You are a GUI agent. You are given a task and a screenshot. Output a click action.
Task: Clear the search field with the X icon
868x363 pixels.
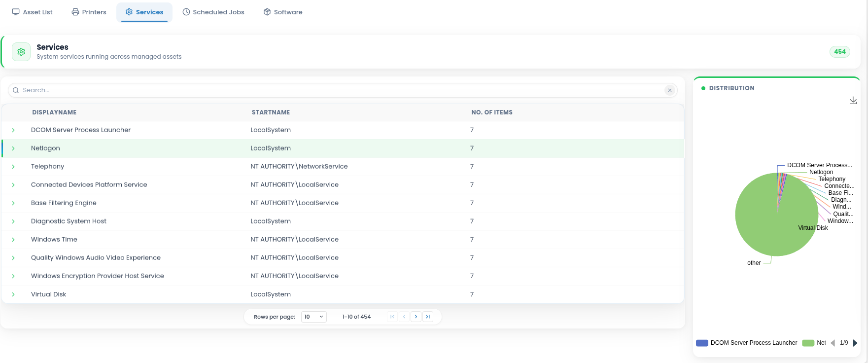pos(669,90)
